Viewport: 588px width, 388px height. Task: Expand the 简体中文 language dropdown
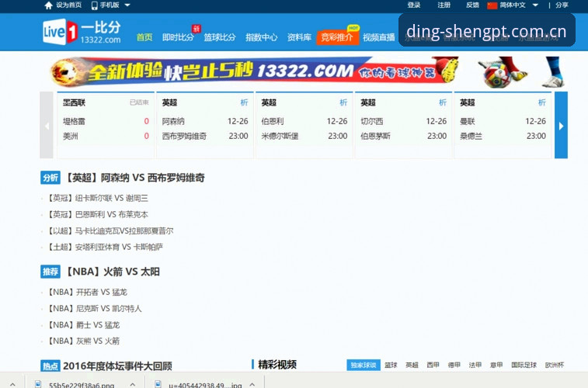pos(535,5)
